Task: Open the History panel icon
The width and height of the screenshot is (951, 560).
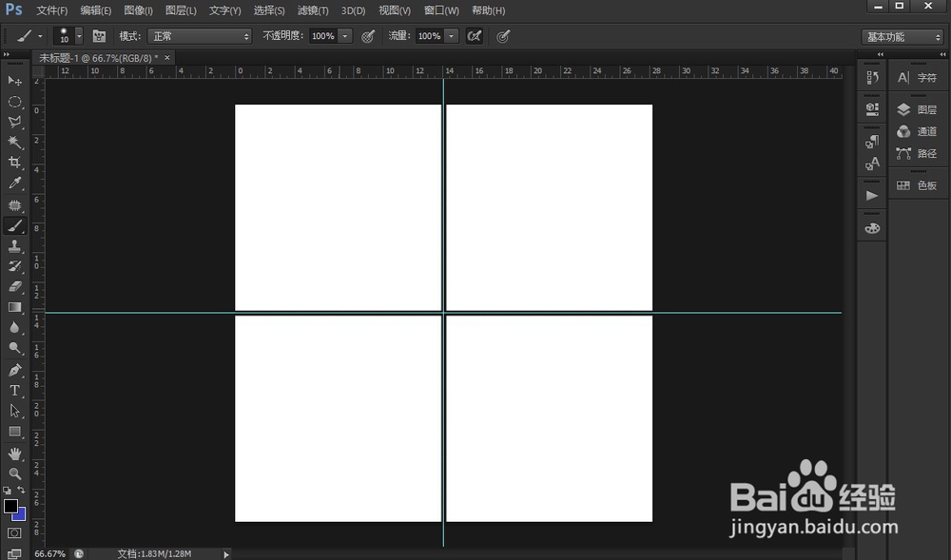Action: pyautogui.click(x=872, y=78)
